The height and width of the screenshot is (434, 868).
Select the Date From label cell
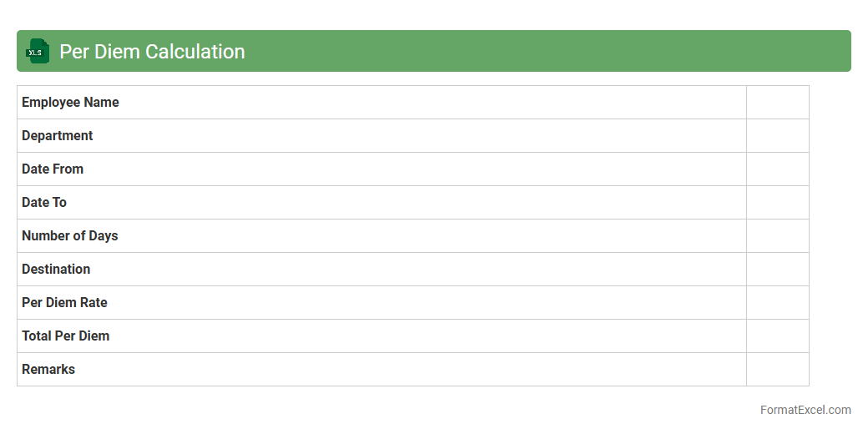[381, 169]
